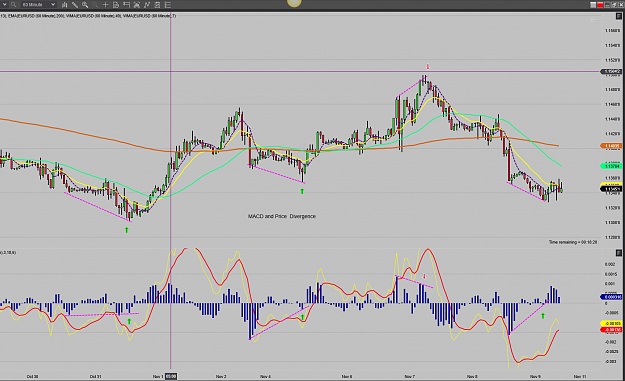This screenshot has height=381, width=625.
Task: Click the red instrument link button
Action: click(x=600, y=5)
